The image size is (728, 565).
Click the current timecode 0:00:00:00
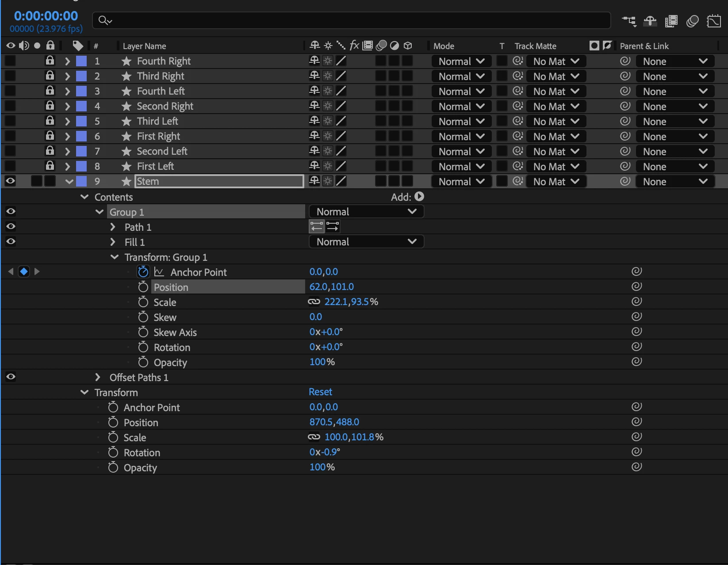(46, 16)
